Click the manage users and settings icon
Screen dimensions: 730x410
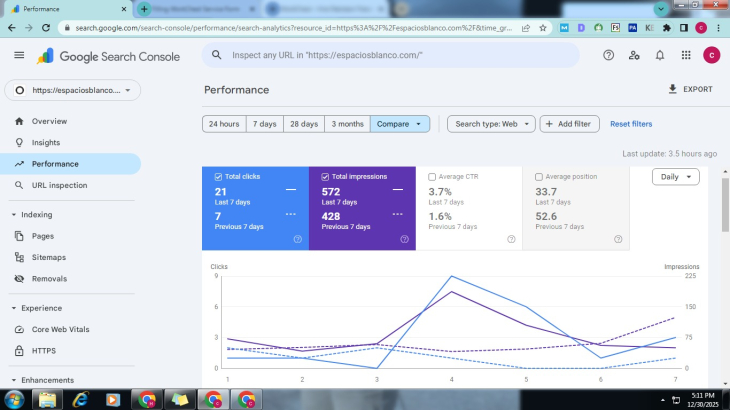[634, 55]
